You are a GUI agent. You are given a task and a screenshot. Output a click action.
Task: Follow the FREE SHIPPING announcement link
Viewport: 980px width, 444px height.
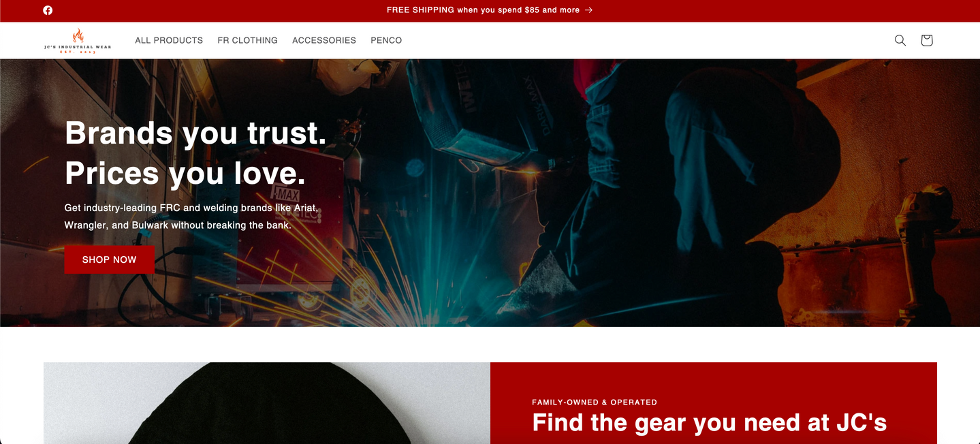click(483, 10)
